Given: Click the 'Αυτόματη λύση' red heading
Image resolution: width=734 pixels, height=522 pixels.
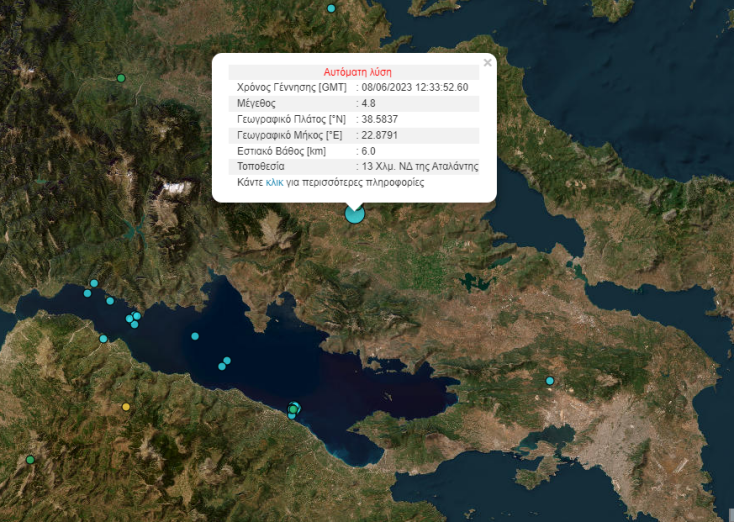Looking at the screenshot, I should coord(357,72).
